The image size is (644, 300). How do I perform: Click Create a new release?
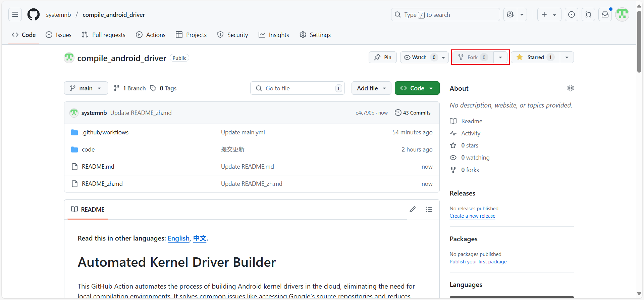click(x=472, y=216)
